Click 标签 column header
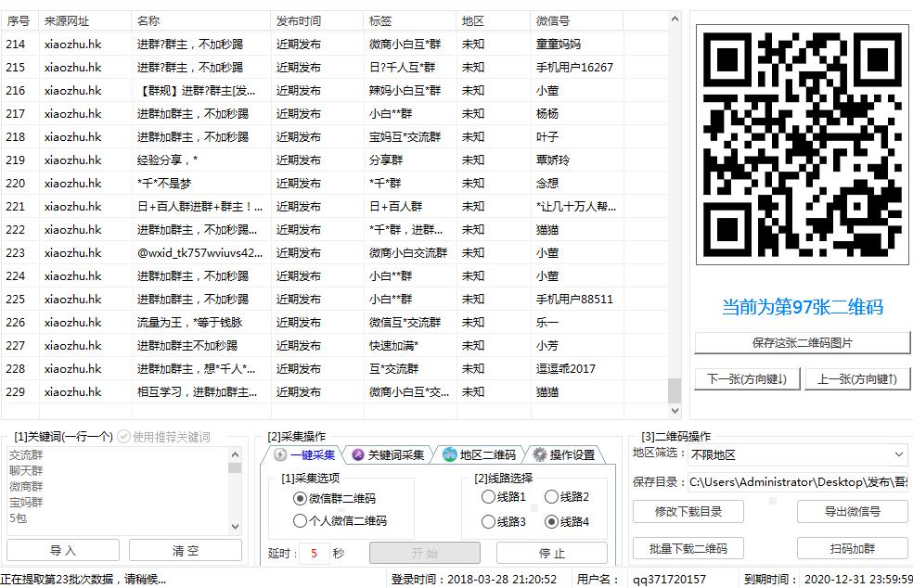 click(x=410, y=21)
